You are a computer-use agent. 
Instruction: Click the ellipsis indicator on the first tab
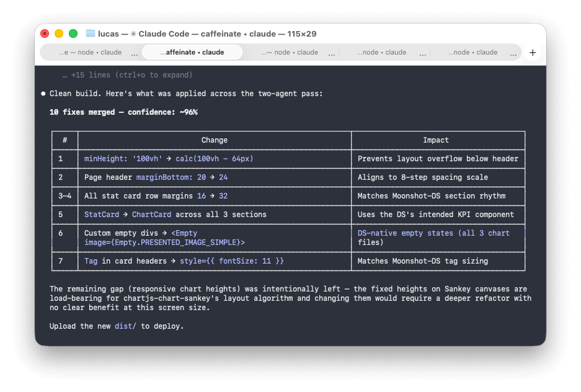(134, 54)
